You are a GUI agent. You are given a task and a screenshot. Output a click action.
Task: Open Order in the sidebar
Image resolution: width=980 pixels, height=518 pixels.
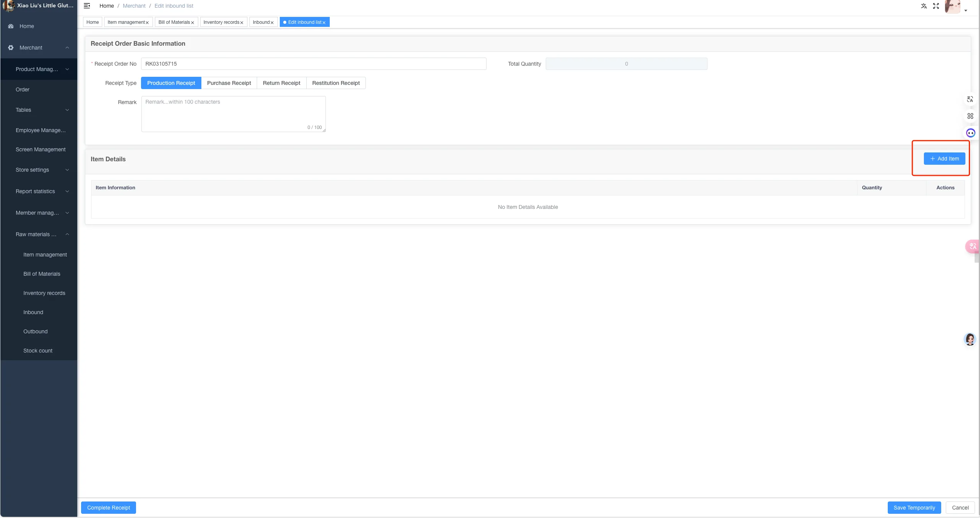(x=38, y=89)
